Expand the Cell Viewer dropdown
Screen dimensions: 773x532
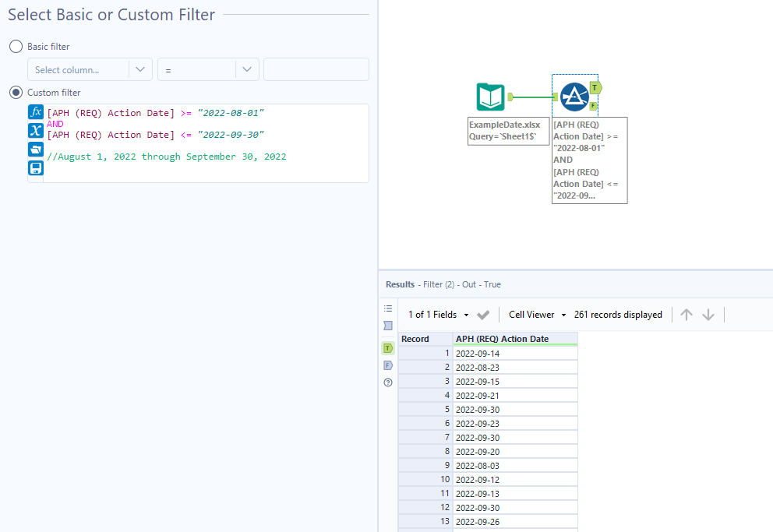point(536,315)
